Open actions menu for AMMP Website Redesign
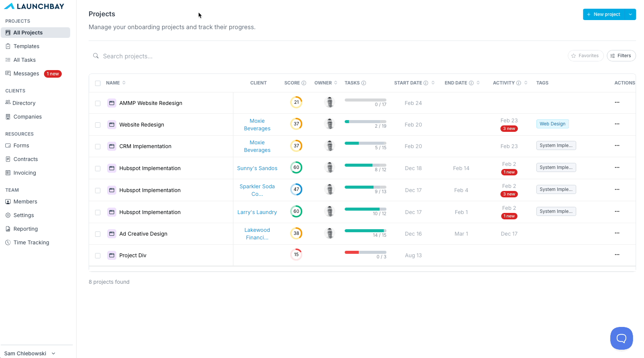This screenshot has height=358, width=644. pyautogui.click(x=617, y=102)
